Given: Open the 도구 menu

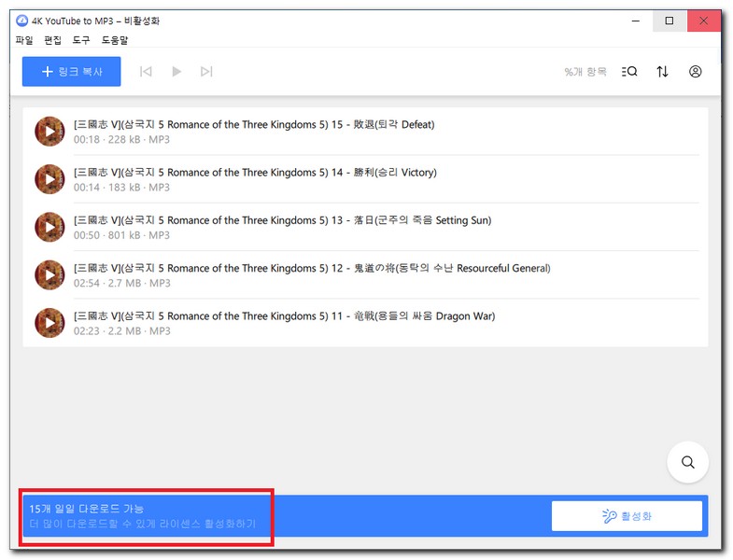Looking at the screenshot, I should coord(81,40).
